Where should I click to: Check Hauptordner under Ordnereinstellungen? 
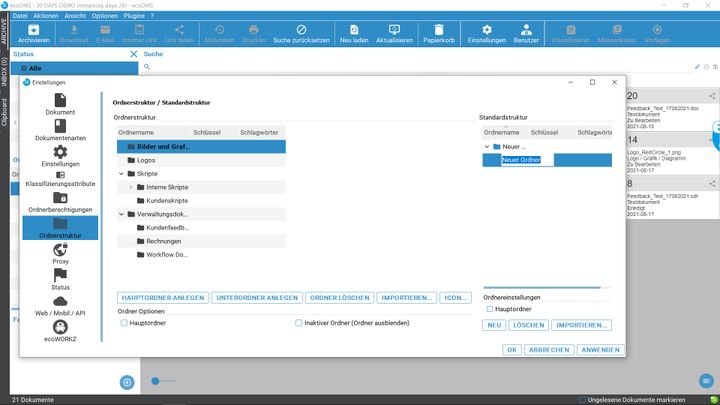tap(488, 309)
